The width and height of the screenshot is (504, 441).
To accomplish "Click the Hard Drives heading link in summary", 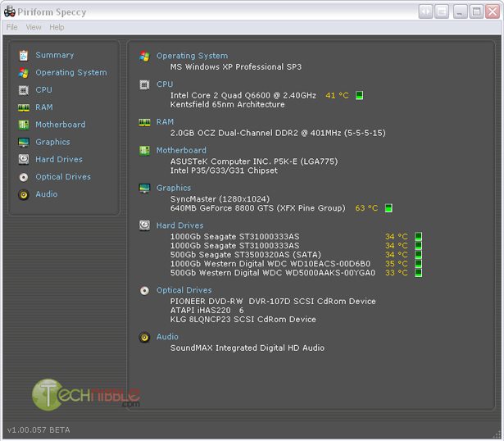I will 179,225.
